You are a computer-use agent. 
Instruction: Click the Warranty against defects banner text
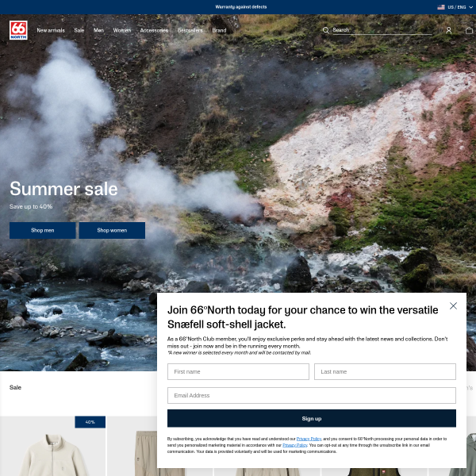[241, 7]
